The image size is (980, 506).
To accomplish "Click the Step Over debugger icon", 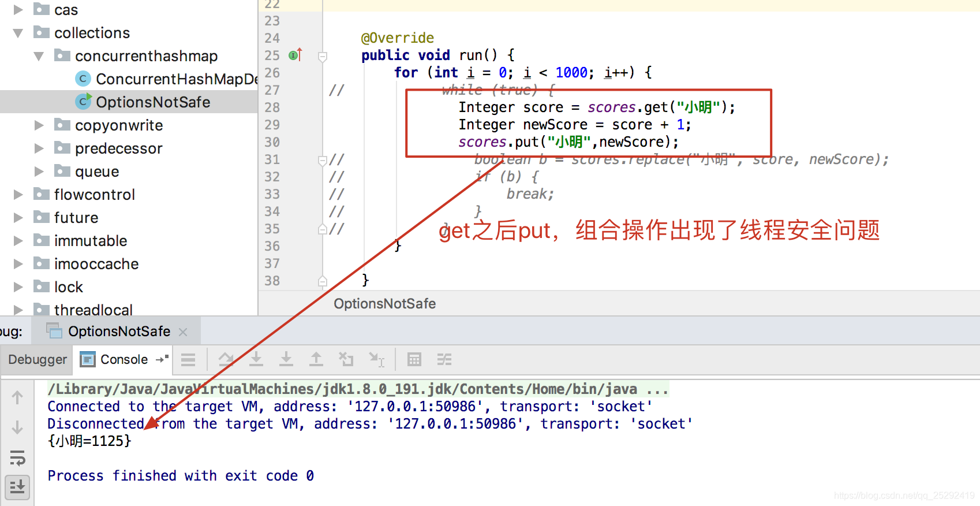I will [x=226, y=359].
